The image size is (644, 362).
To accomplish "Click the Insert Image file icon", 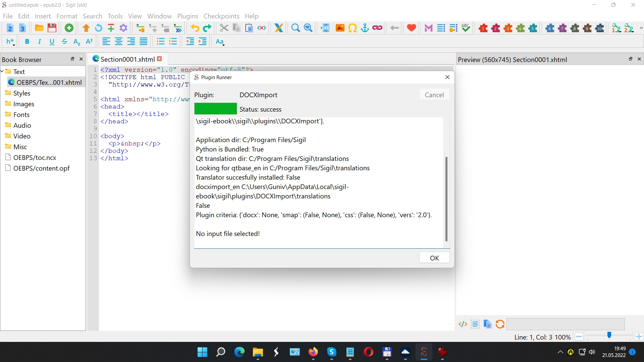I will pyautogui.click(x=340, y=28).
